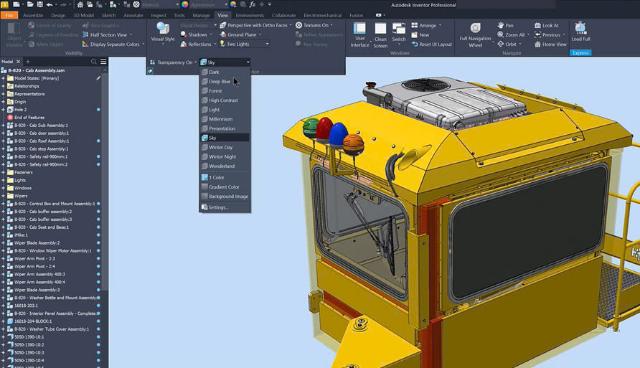Click Reset UI Layout

coord(432,44)
